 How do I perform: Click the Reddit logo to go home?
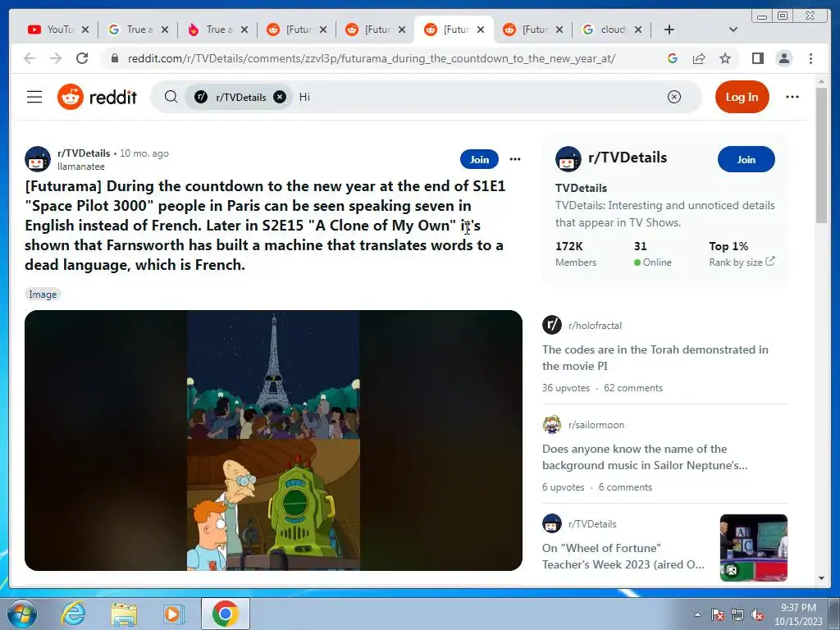(x=97, y=97)
